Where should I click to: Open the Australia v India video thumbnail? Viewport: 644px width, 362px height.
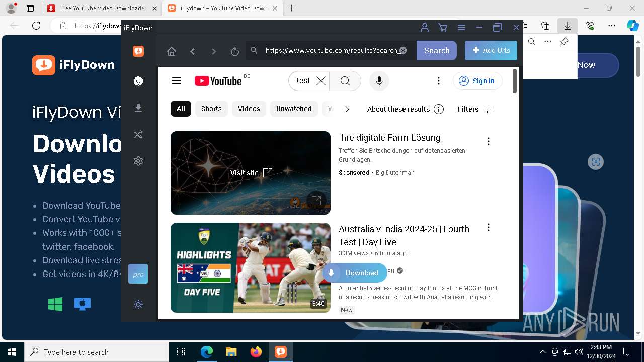pos(251,267)
